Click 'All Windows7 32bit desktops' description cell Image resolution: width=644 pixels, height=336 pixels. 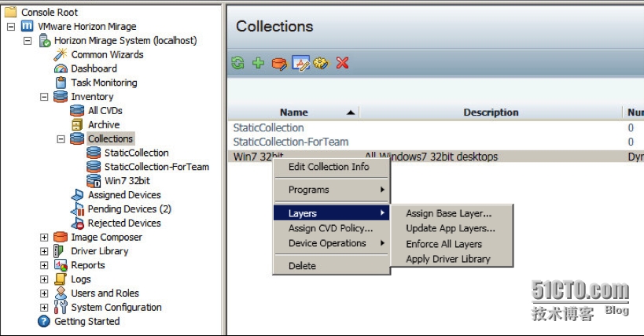pyautogui.click(x=431, y=157)
